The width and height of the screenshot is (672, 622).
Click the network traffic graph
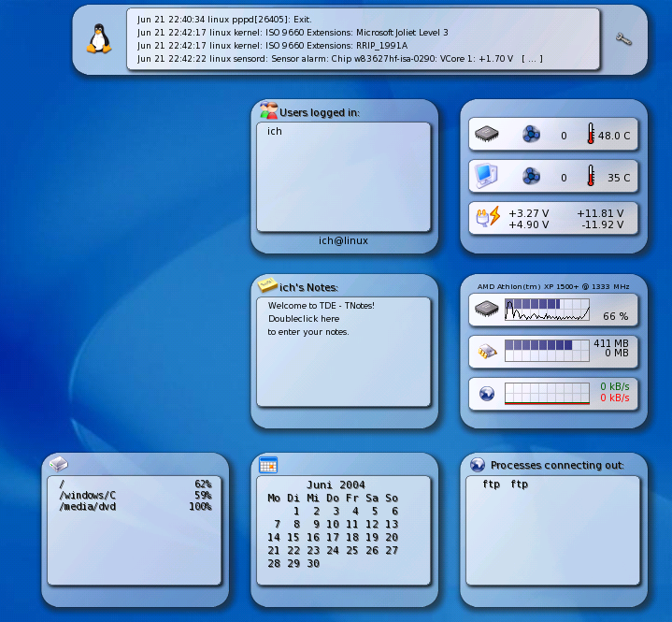[x=547, y=393]
